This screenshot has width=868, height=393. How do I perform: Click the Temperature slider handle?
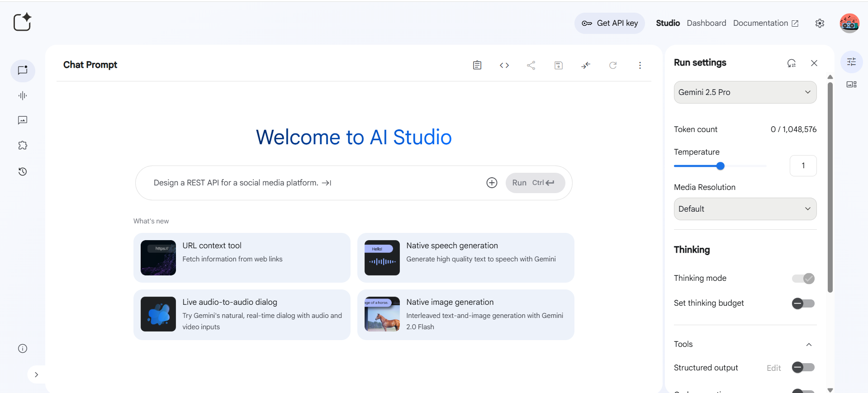click(721, 166)
